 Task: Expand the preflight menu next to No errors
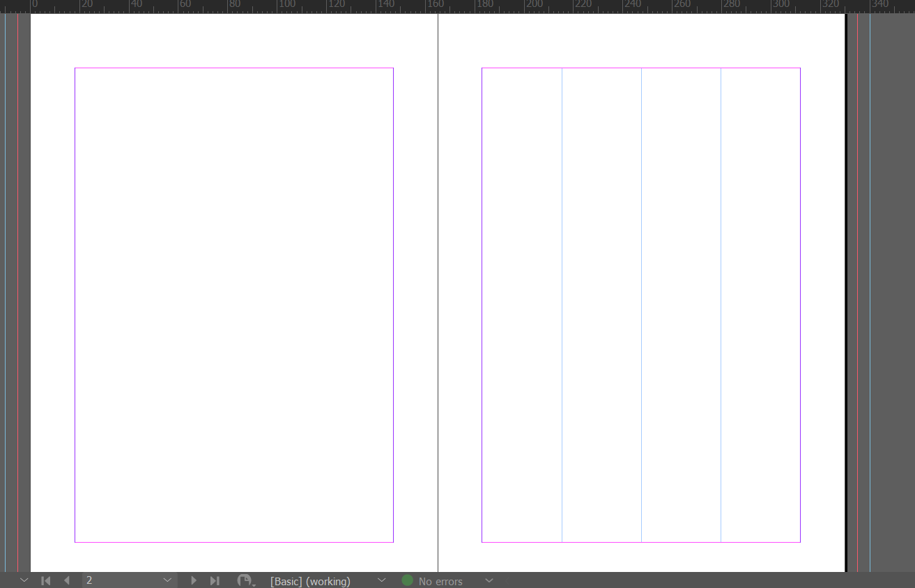[x=489, y=580]
